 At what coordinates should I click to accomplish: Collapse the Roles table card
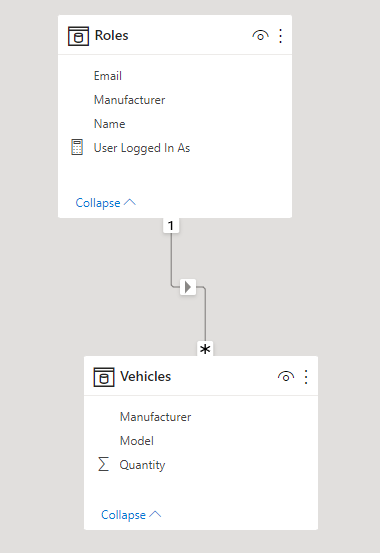[105, 203]
